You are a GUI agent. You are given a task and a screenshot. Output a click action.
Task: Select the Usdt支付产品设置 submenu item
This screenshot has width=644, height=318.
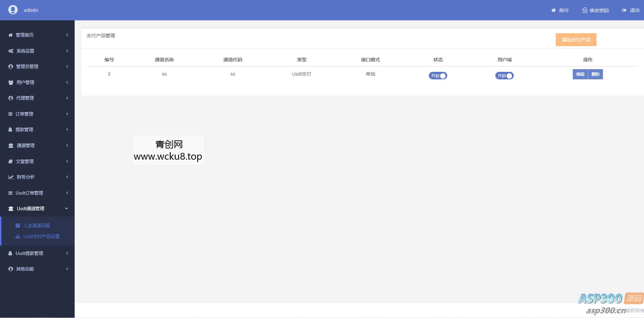[x=41, y=236]
